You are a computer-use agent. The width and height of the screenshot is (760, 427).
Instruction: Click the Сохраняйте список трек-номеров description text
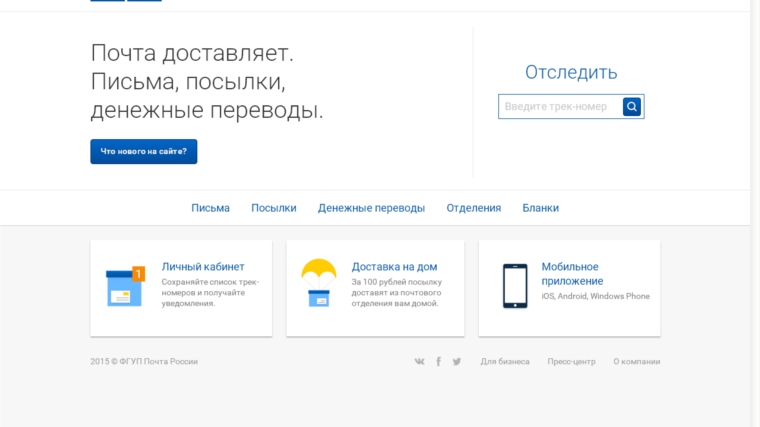(210, 293)
